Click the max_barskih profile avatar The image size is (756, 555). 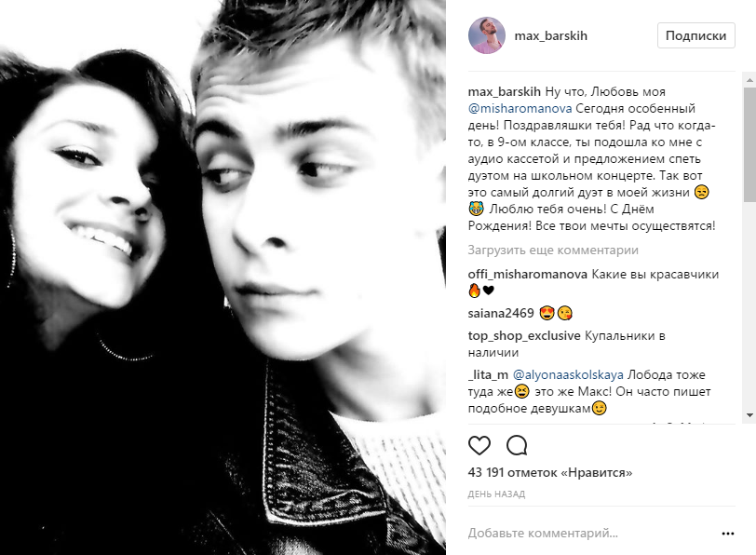pyautogui.click(x=487, y=35)
